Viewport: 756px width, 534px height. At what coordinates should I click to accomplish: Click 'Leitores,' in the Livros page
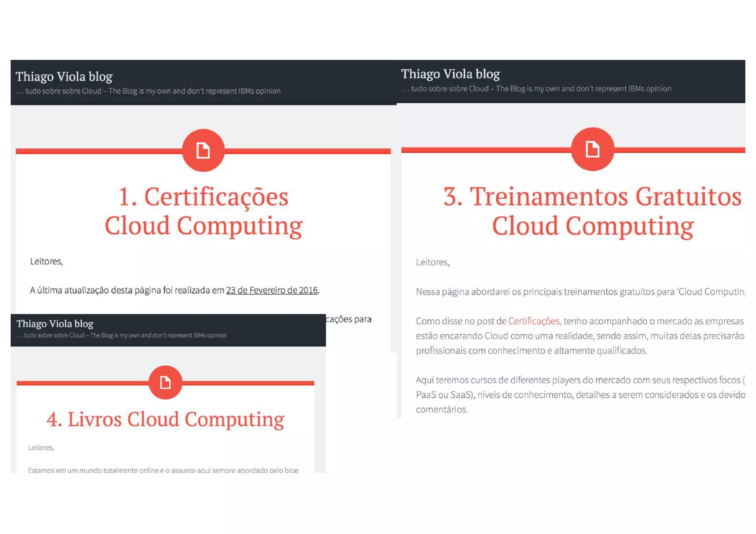coord(41,448)
